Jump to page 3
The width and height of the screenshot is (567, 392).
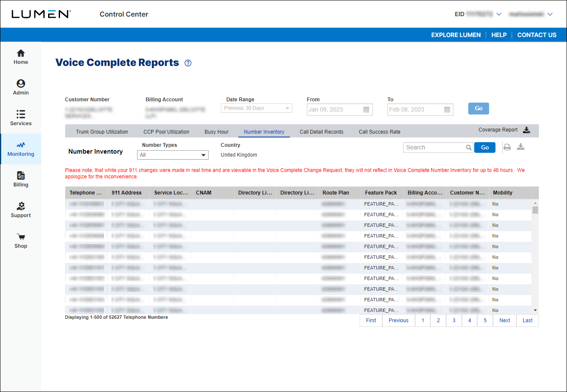click(x=454, y=320)
